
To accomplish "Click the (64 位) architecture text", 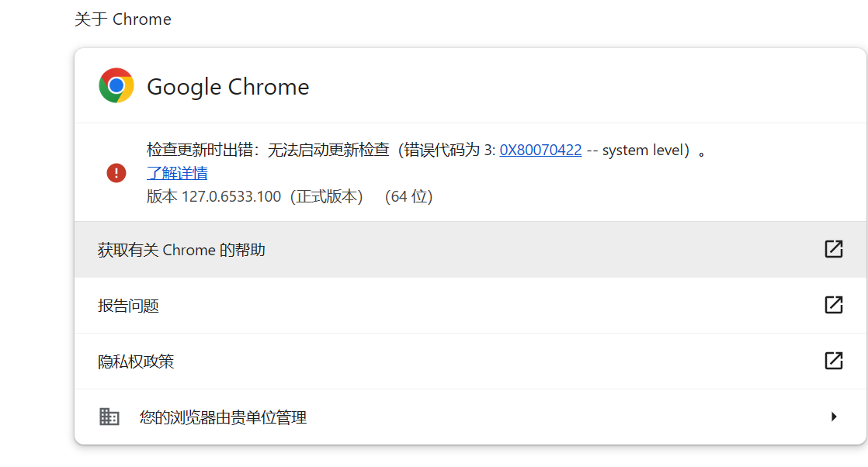I will pos(408,196).
